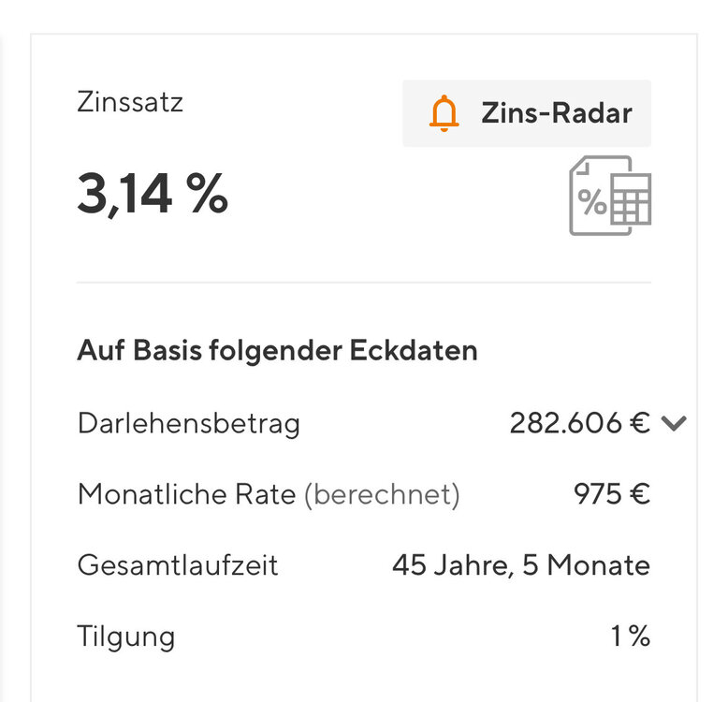
Task: Click the Darlehensbetrag label
Action: pos(189,424)
